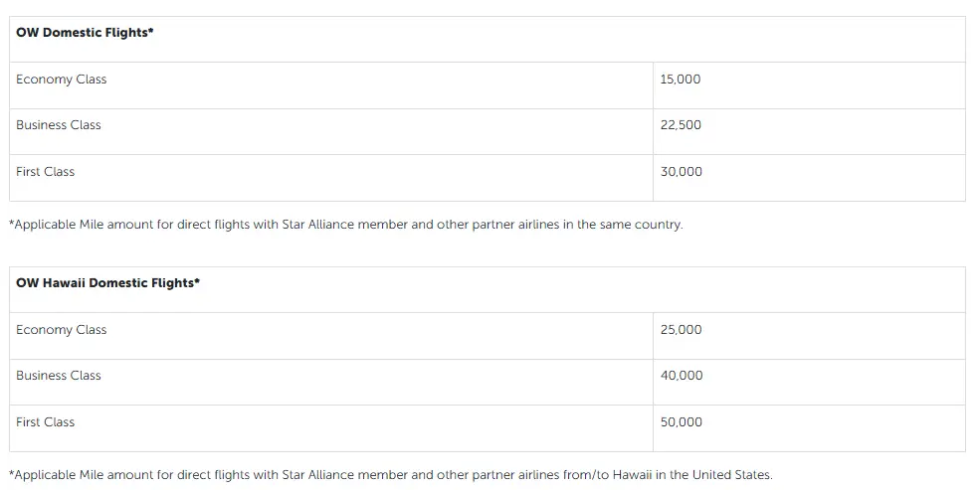Click the 22,500 miles value
The height and width of the screenshot is (490, 980).
tap(681, 125)
